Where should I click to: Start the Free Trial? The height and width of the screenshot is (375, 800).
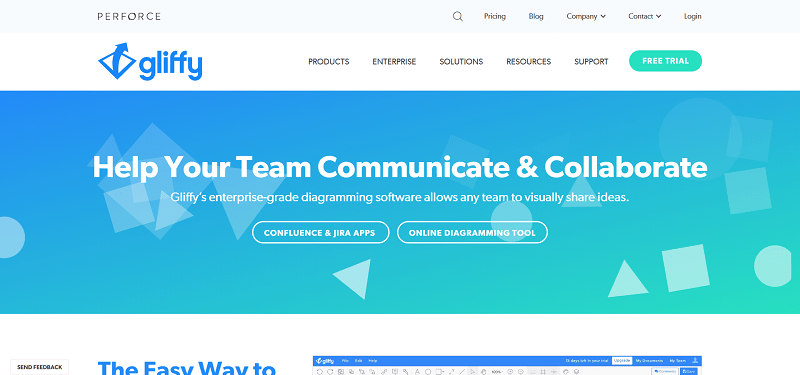pos(665,61)
